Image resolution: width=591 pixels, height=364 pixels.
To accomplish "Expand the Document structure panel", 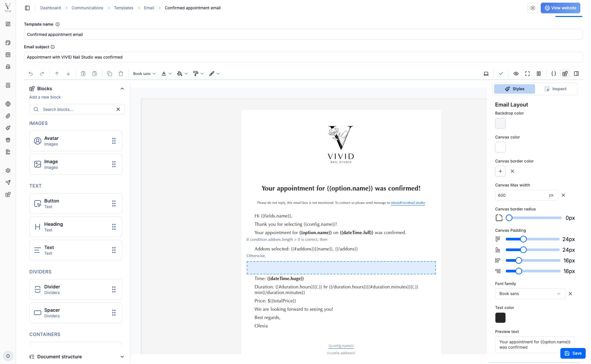I will 122,357.
